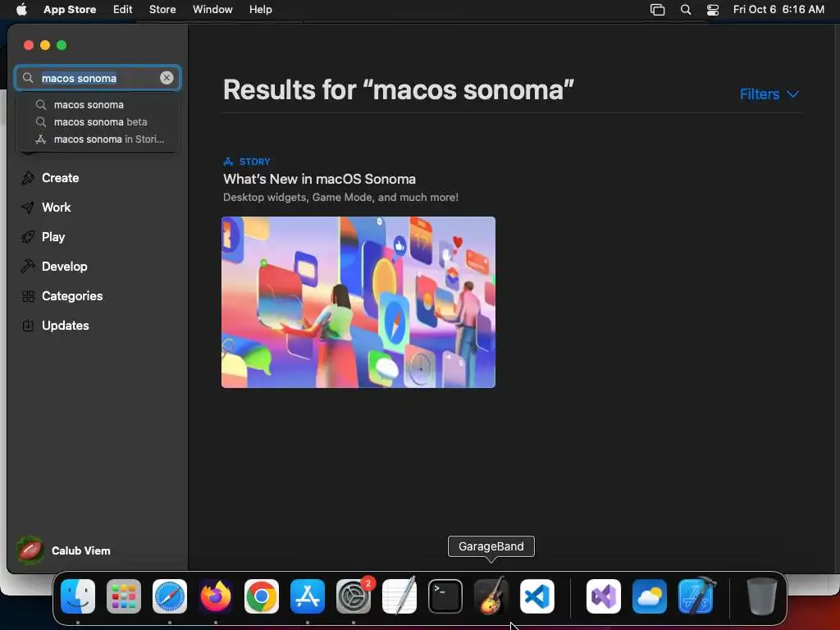
Task: Open Control Center in the menu bar
Action: coord(713,10)
